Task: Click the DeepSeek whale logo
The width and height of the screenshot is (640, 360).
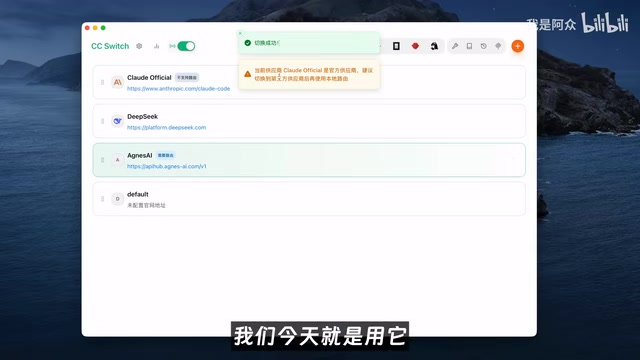Action: [118, 121]
